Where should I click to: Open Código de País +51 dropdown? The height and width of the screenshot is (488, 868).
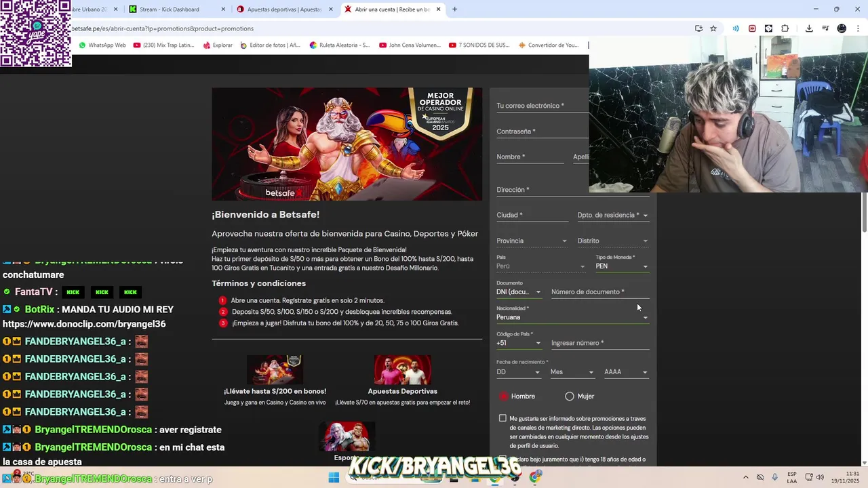(x=519, y=342)
